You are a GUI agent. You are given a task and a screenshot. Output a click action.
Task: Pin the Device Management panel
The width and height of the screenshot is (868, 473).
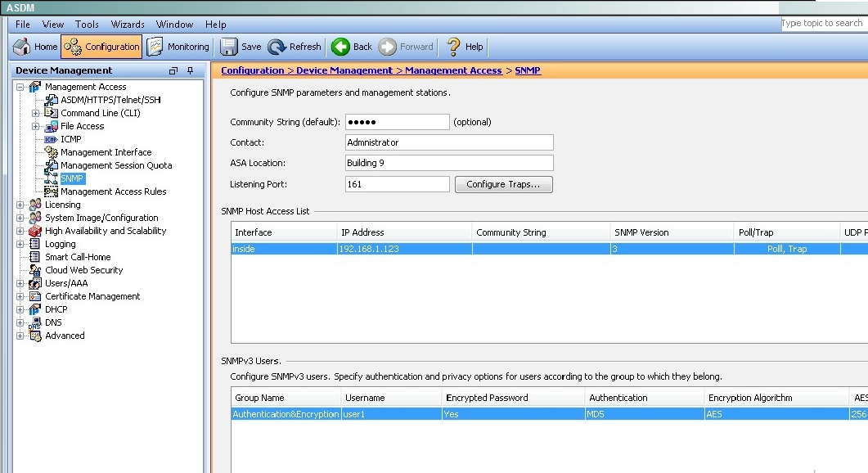tap(191, 70)
